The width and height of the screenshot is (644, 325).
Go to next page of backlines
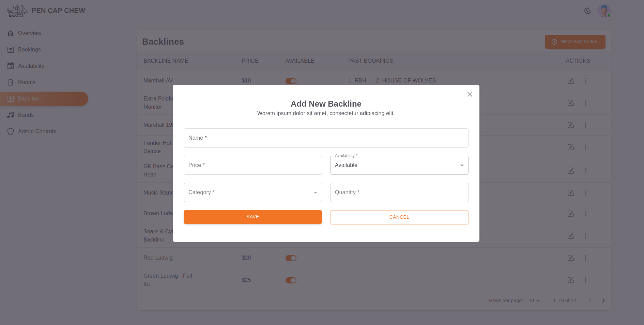pyautogui.click(x=603, y=301)
